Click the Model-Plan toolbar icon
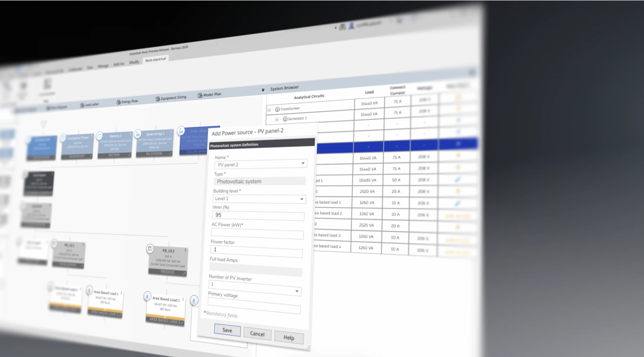Image resolution: width=644 pixels, height=357 pixels. [200, 95]
